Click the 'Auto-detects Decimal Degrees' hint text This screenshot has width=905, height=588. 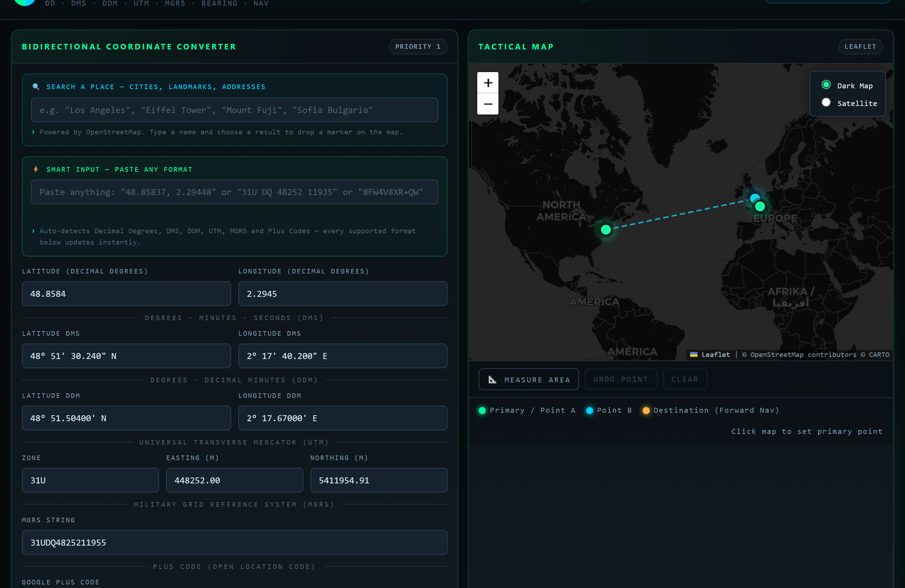227,236
